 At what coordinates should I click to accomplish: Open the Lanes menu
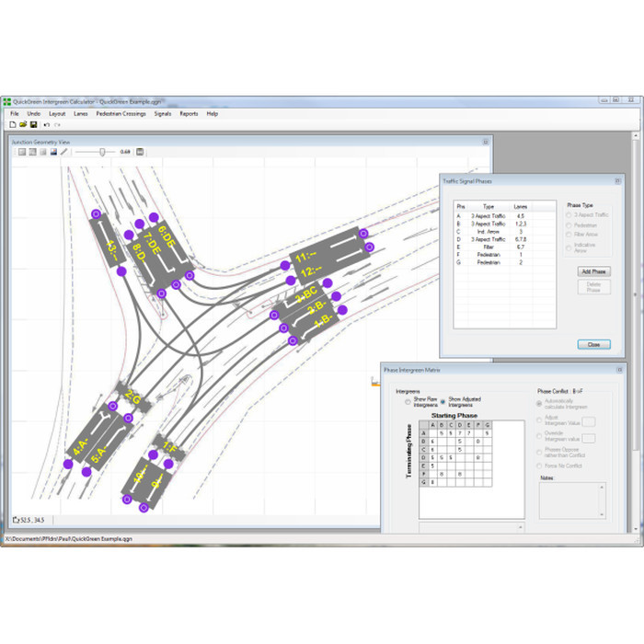coord(81,113)
